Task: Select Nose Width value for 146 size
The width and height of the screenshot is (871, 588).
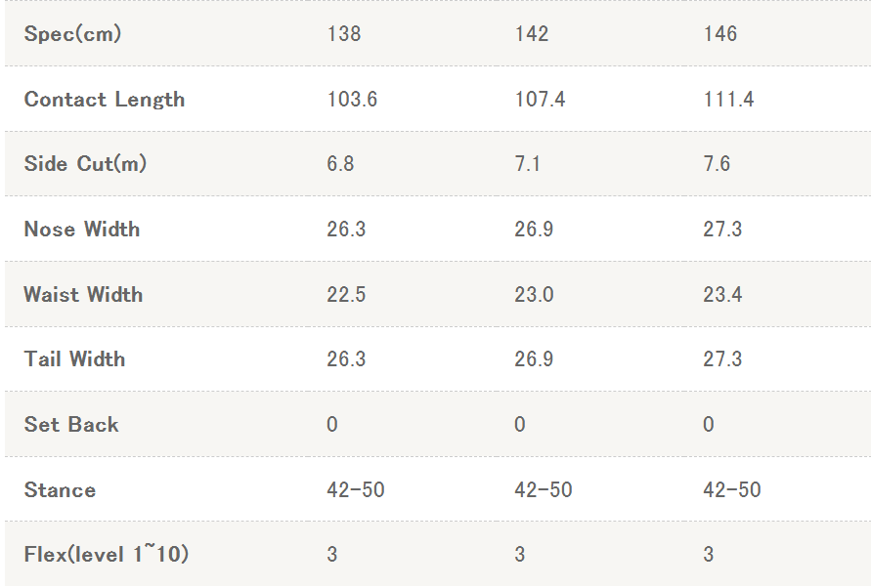Action: (x=722, y=230)
